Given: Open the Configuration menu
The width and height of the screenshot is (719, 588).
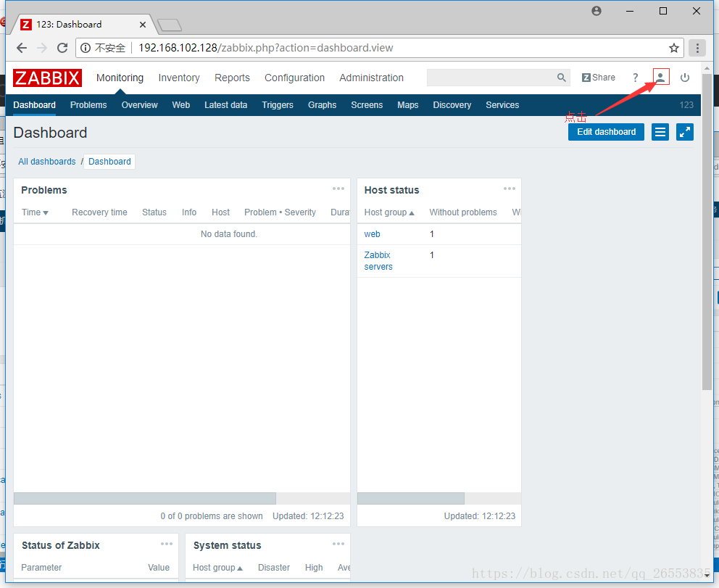Looking at the screenshot, I should (x=294, y=78).
